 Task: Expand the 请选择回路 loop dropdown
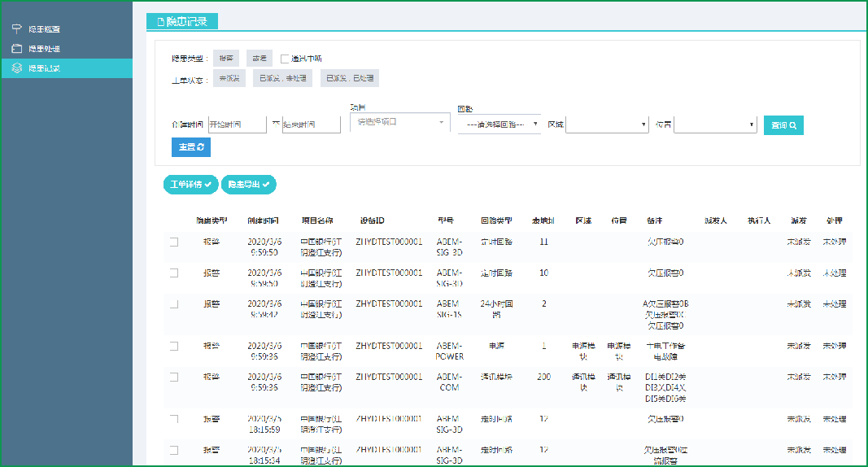click(x=499, y=124)
